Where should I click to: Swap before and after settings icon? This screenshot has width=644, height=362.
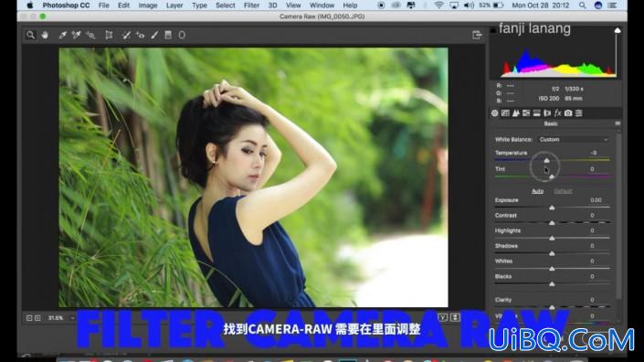pos(455,317)
